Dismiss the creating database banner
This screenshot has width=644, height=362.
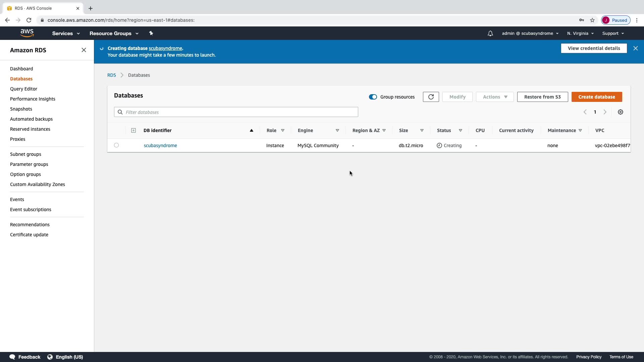pos(635,48)
